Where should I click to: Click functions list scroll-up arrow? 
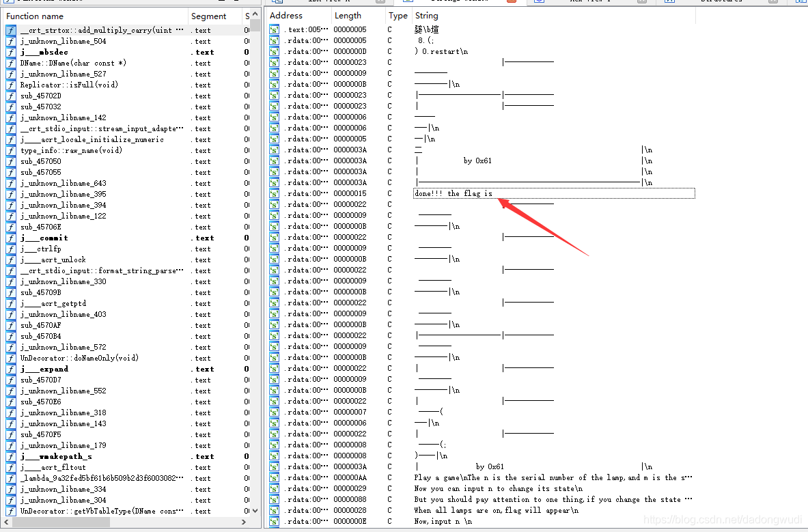pos(255,14)
